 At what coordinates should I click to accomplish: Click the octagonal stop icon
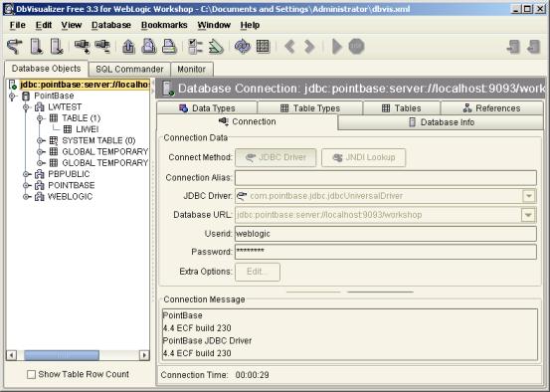pyautogui.click(x=356, y=47)
